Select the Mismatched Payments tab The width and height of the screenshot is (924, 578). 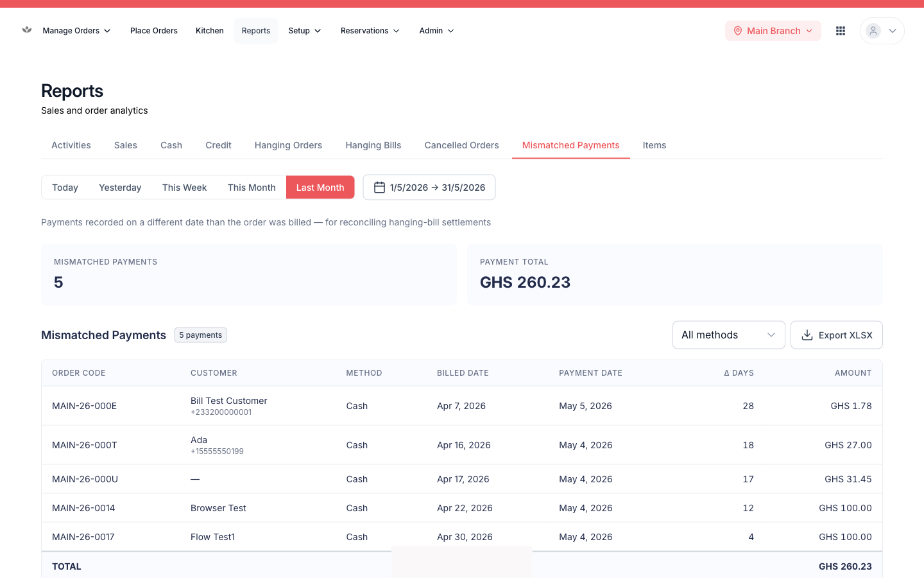(571, 145)
